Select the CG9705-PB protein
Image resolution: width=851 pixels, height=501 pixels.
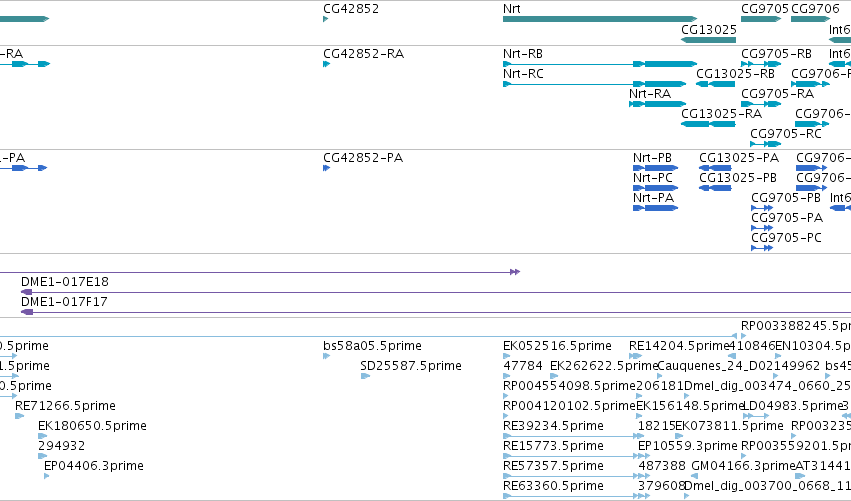click(762, 208)
